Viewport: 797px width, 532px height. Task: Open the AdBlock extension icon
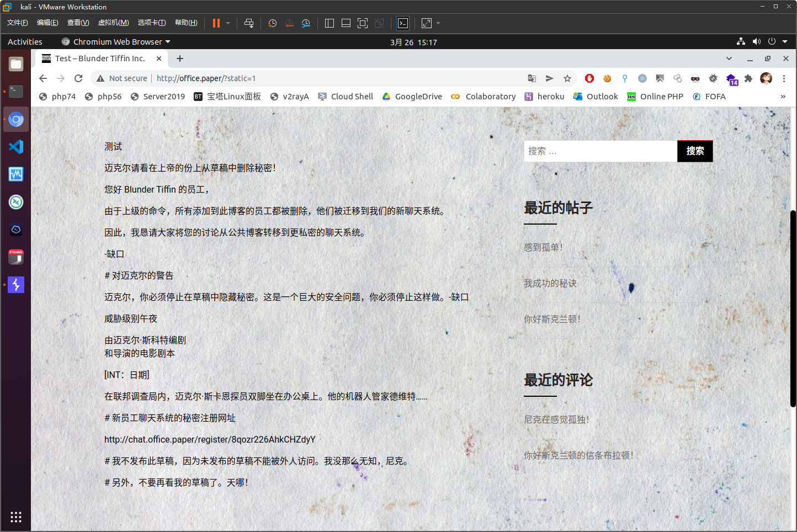pyautogui.click(x=589, y=78)
